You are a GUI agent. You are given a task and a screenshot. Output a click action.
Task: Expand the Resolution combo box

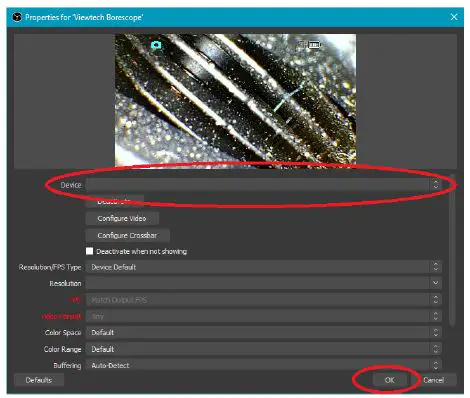point(263,283)
